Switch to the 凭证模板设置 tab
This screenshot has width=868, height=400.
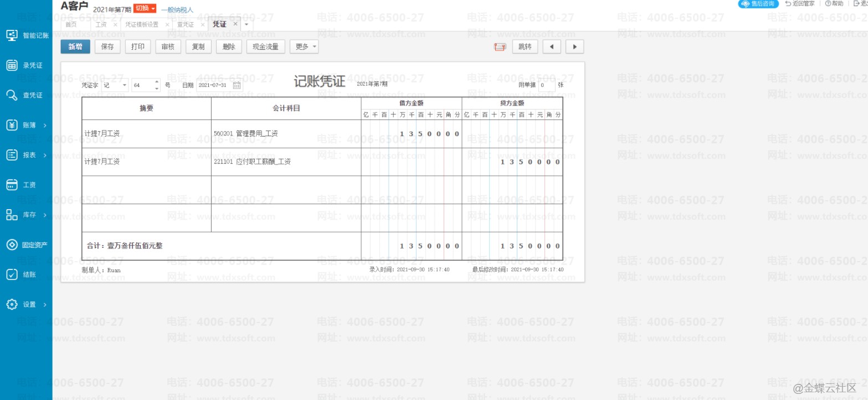(x=142, y=25)
